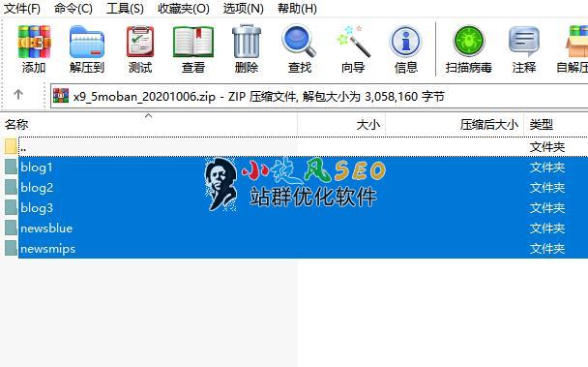Select the blog1 folder name
588x367 pixels.
(x=37, y=168)
